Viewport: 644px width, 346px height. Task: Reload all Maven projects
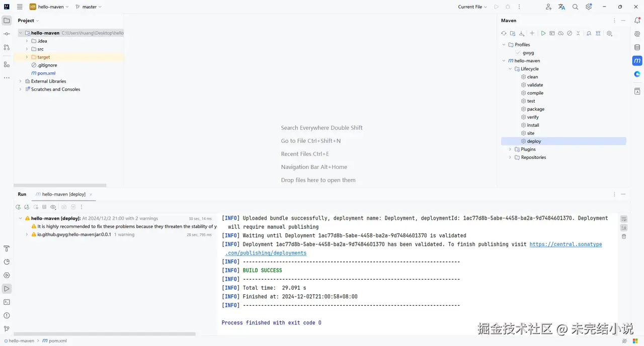[504, 33]
